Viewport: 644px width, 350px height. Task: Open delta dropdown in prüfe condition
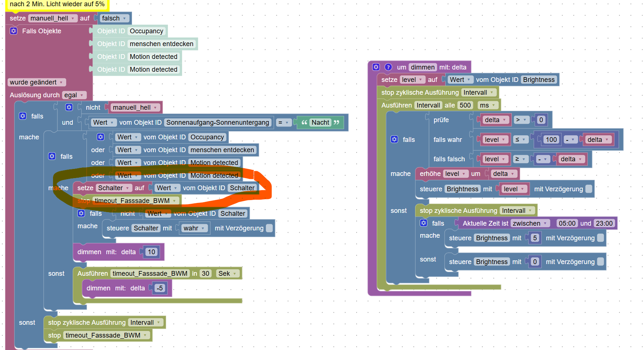tap(495, 120)
